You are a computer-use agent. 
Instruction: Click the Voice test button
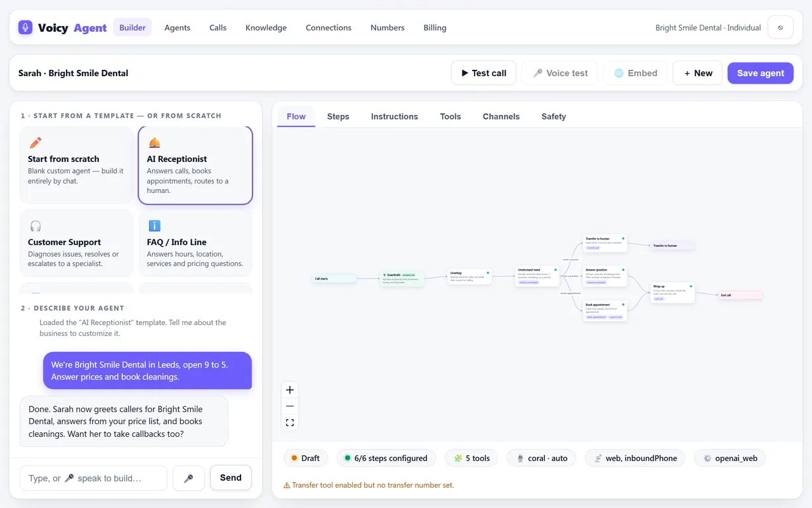pos(561,73)
